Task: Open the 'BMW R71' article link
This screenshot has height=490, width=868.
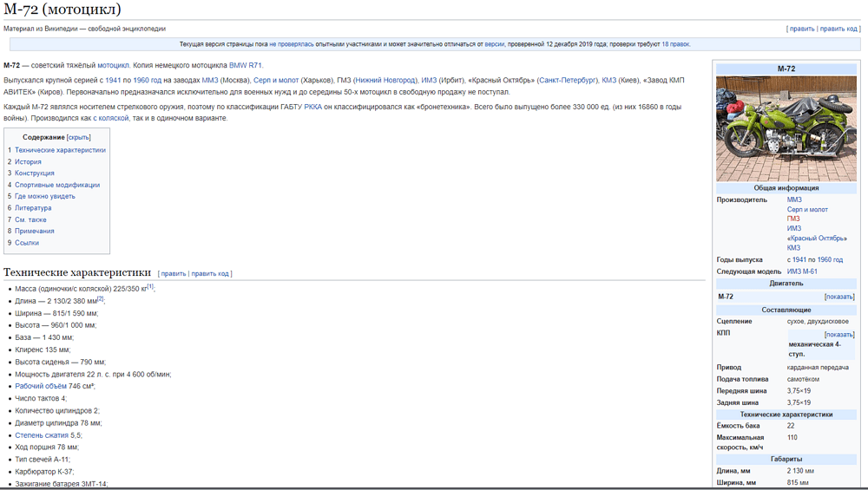Action: click(246, 65)
